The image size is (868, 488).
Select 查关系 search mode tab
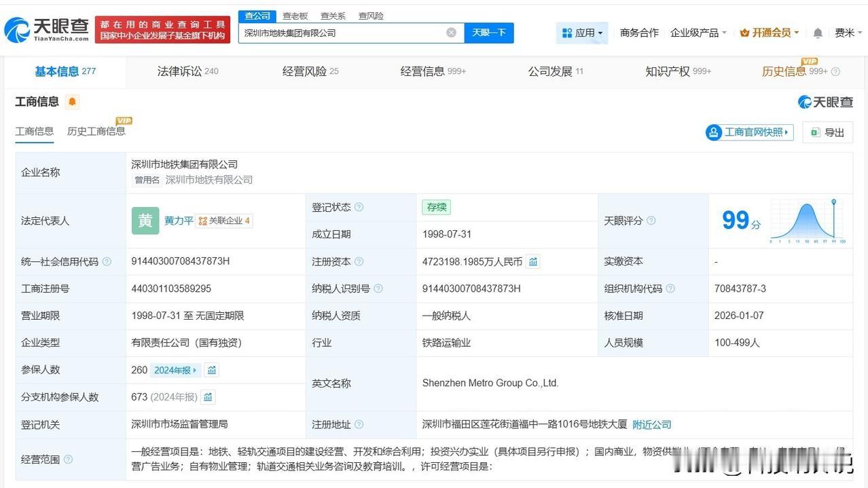pyautogui.click(x=333, y=16)
